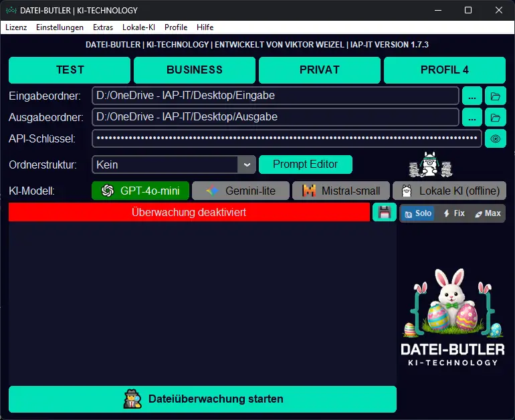Select the GPT-4o-mini KI model
This screenshot has width=515, height=420.
coord(140,191)
